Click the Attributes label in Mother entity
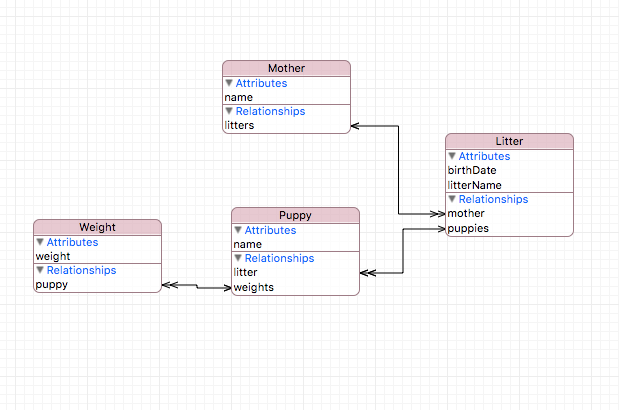Image resolution: width=619 pixels, height=410 pixels. click(x=261, y=83)
